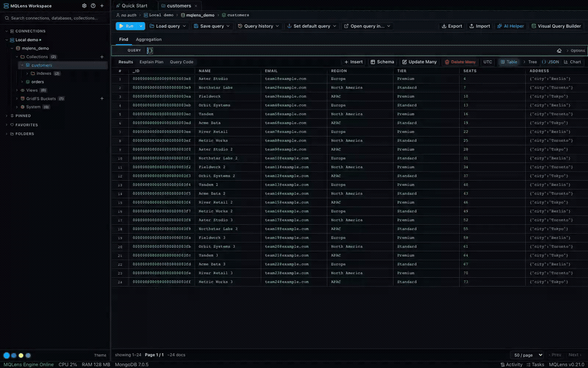
Task: Add a collection using plus beside Collections
Action: point(102,56)
